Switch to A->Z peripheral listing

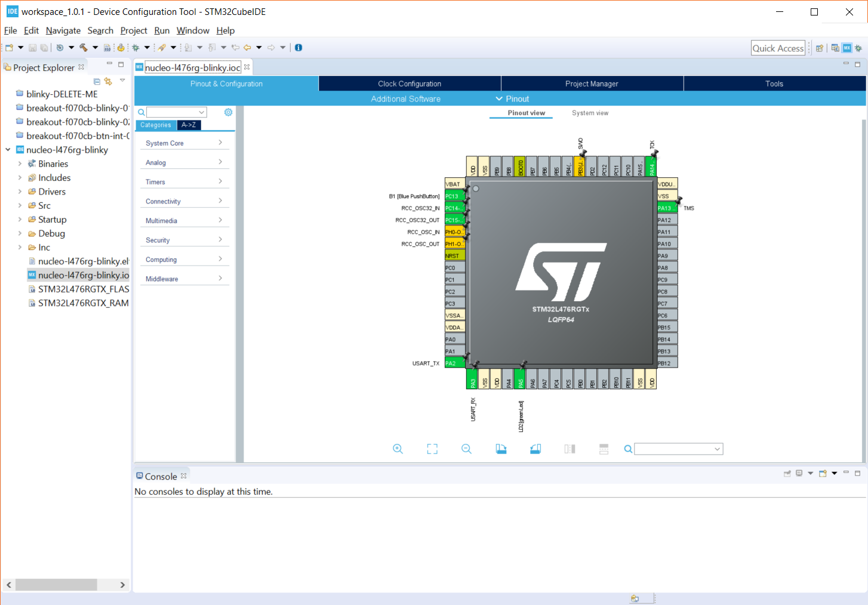[189, 125]
